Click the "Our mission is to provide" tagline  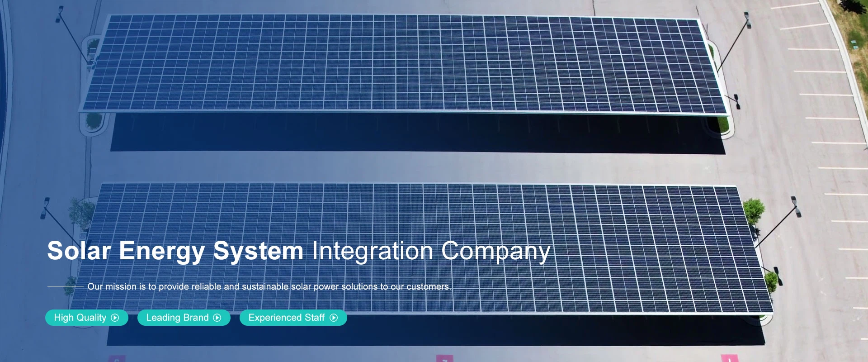(269, 286)
